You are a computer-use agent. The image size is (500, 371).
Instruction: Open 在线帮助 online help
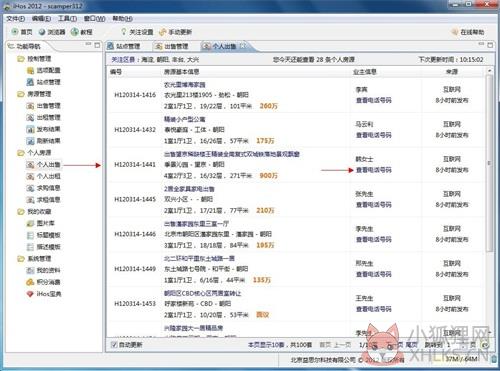click(x=468, y=32)
